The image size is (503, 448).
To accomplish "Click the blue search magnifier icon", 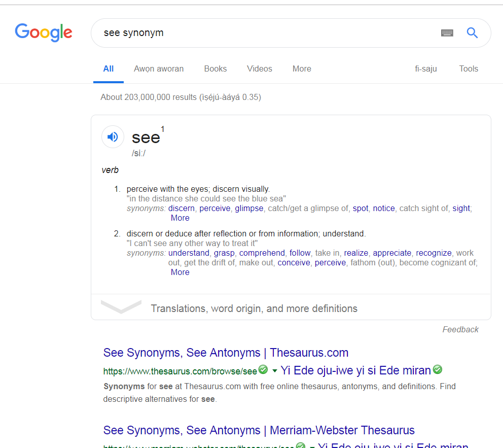I will click(472, 33).
